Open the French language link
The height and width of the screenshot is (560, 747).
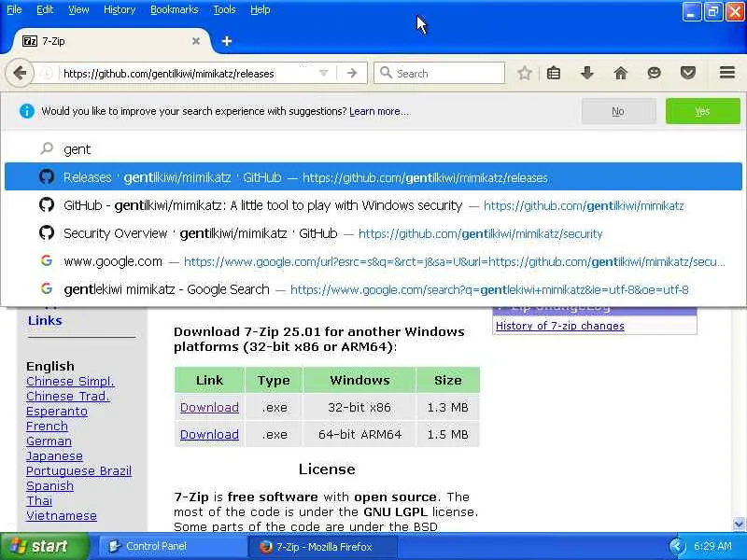(x=47, y=427)
